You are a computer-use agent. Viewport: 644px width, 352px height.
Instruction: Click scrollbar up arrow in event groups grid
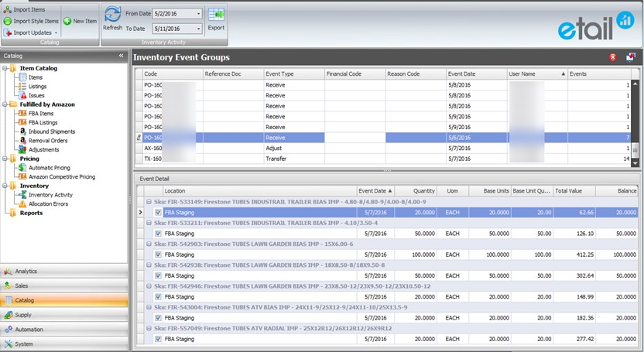coord(635,84)
